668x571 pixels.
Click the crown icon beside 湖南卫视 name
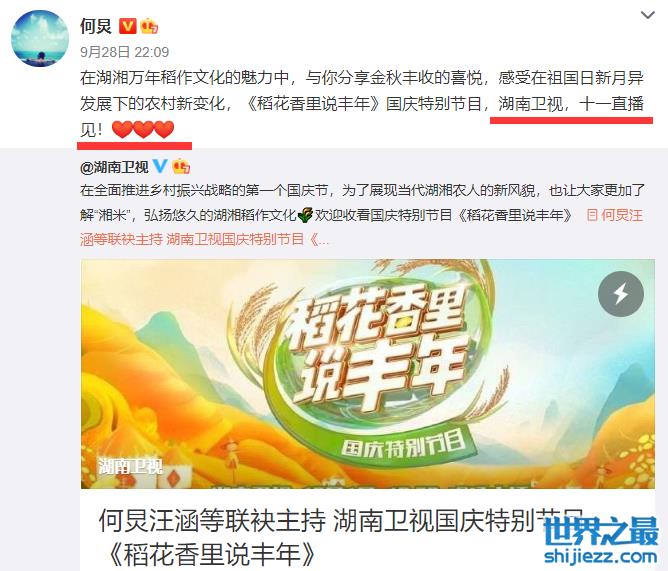[181, 166]
